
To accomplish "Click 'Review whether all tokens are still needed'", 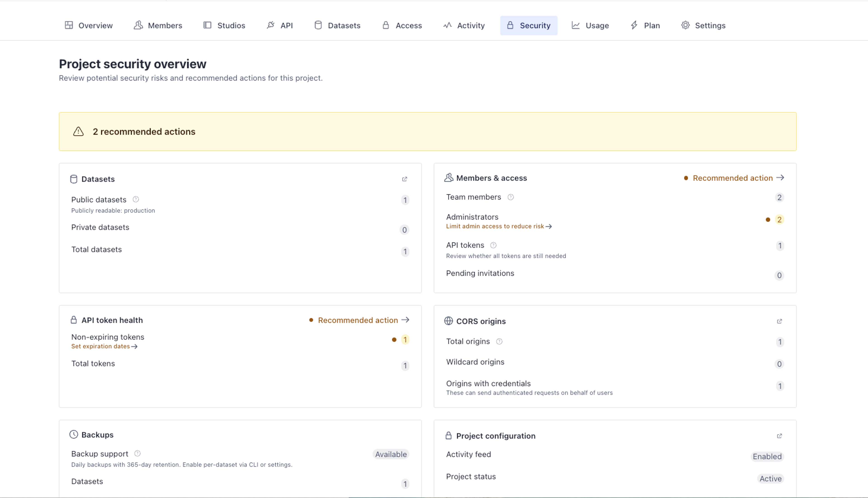I will coord(506,256).
